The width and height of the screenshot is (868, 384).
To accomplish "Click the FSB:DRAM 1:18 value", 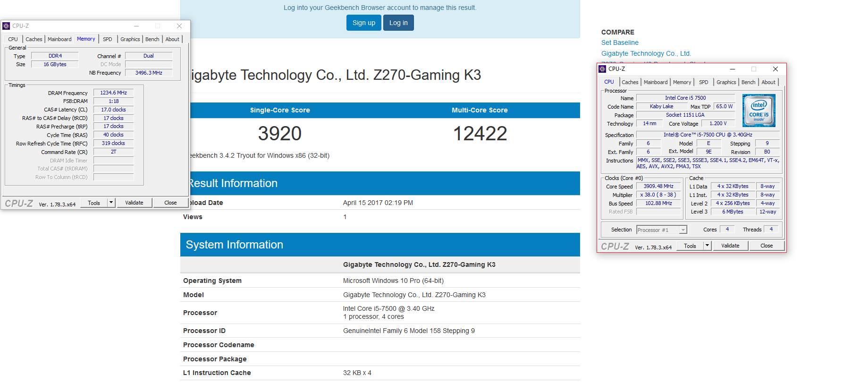I will [x=114, y=101].
